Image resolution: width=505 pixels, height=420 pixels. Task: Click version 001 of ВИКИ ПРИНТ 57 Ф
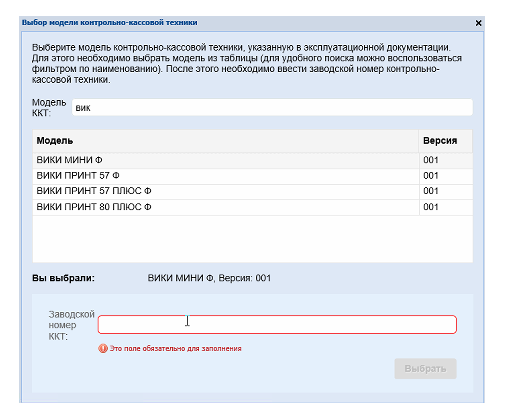(431, 176)
